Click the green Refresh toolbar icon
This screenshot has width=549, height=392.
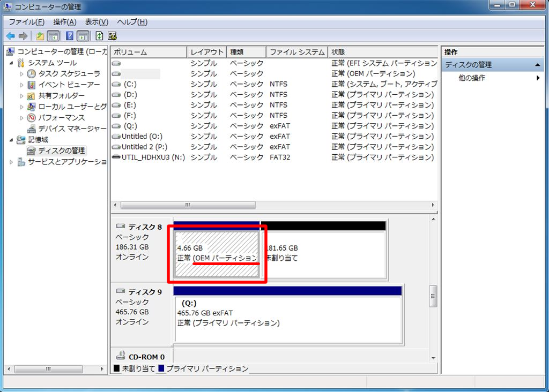click(99, 36)
